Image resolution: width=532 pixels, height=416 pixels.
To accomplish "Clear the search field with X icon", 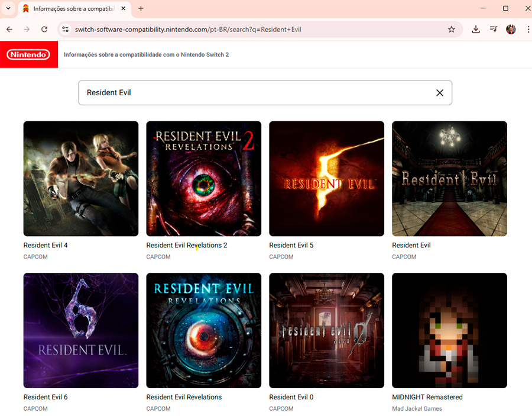I will pyautogui.click(x=439, y=93).
